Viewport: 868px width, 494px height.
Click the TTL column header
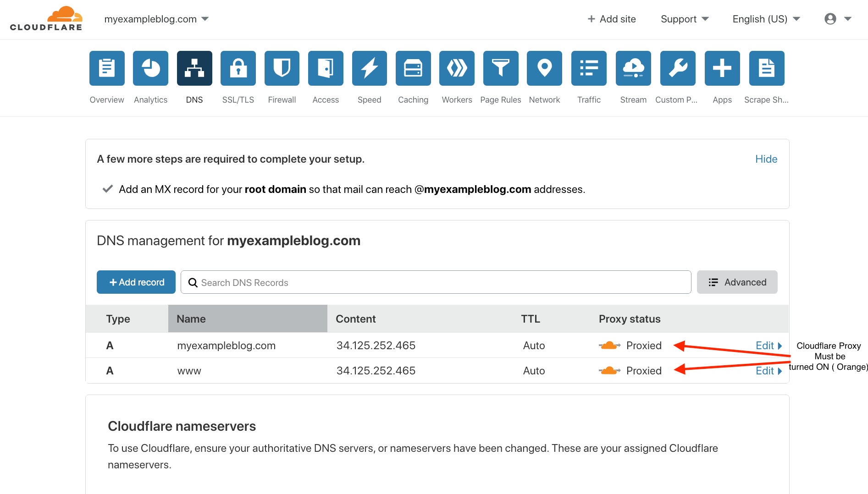point(531,319)
